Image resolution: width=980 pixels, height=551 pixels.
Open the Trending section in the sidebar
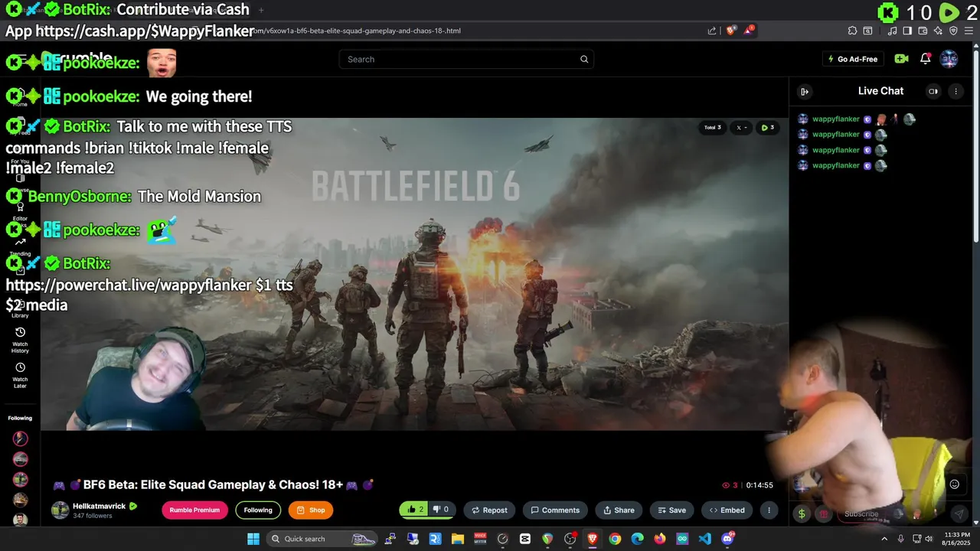(x=20, y=246)
